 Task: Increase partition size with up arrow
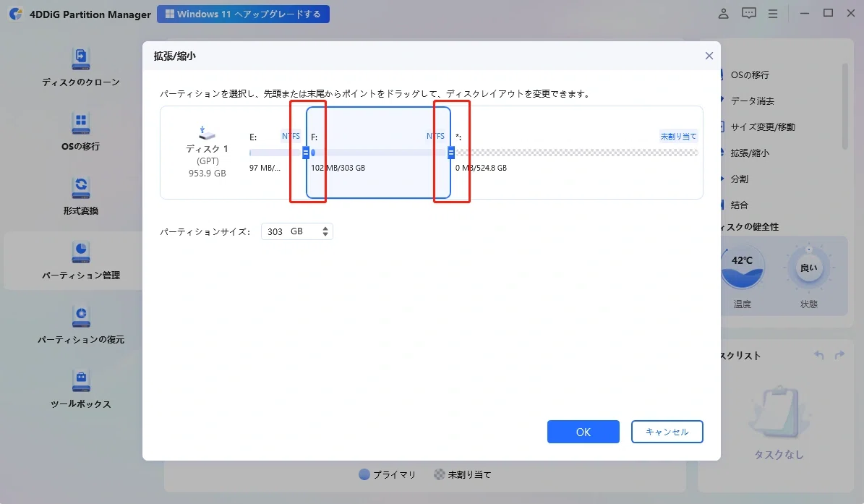pos(325,228)
